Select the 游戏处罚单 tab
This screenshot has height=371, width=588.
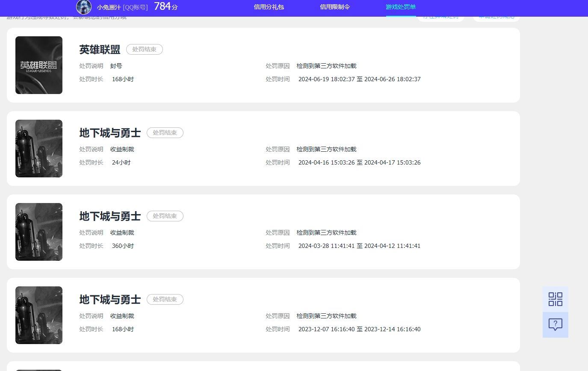pos(401,7)
